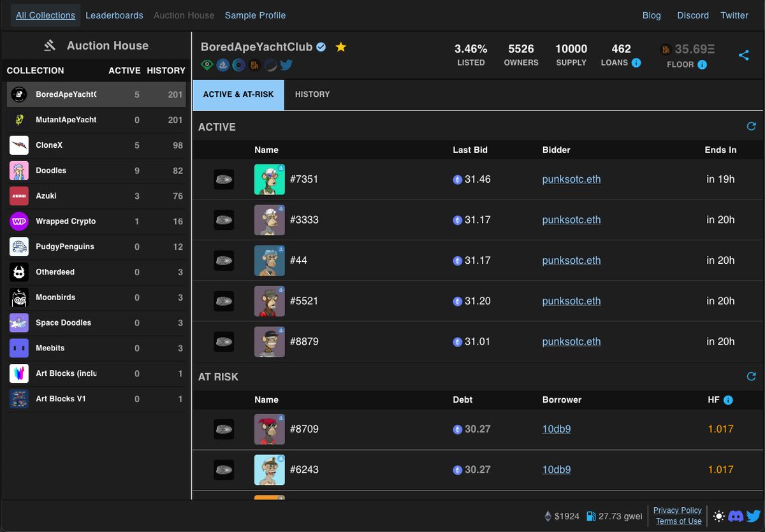Click the Moonbirds owl logo

(x=19, y=298)
